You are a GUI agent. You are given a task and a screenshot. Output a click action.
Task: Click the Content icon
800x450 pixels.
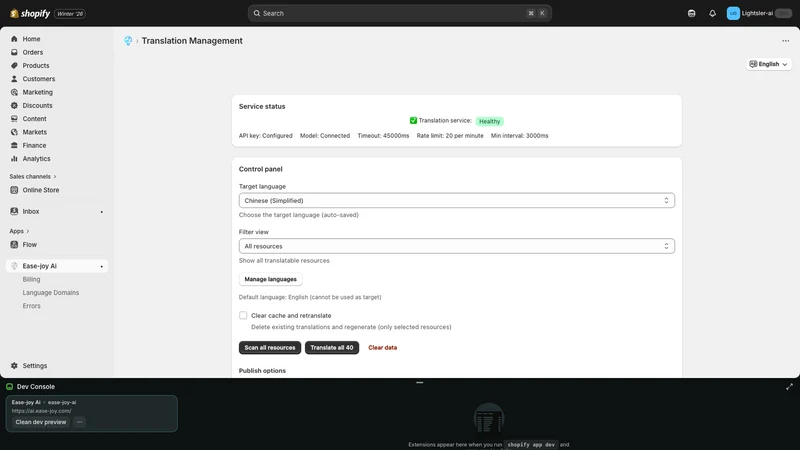tap(14, 118)
